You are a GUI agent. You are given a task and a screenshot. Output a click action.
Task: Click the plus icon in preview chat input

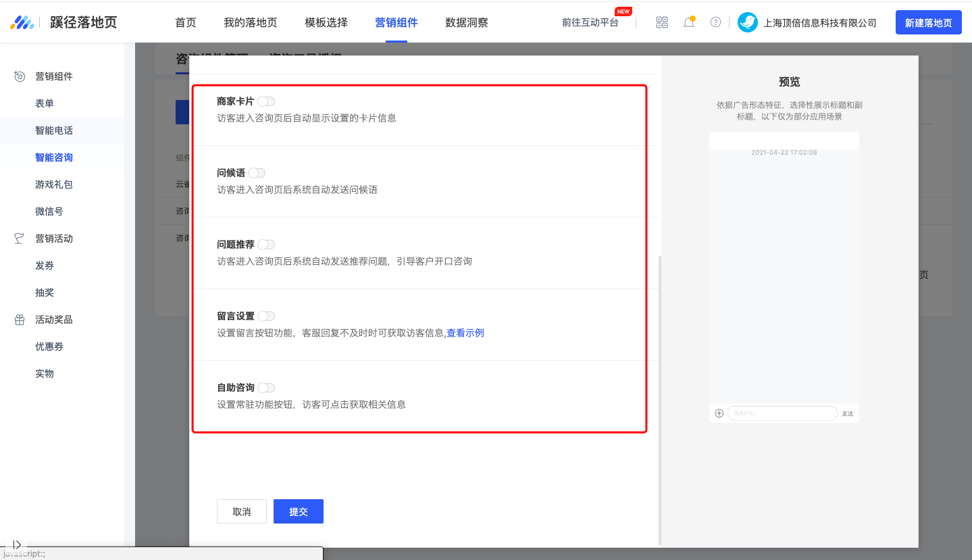[718, 413]
